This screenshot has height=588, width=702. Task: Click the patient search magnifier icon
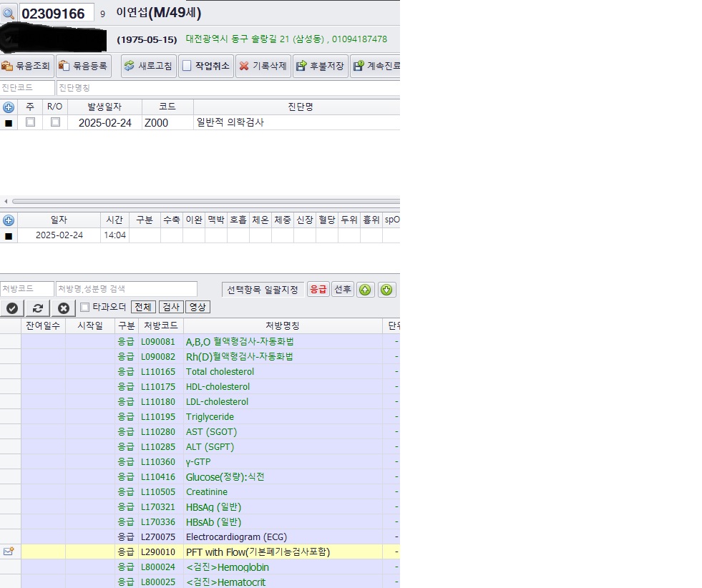point(9,14)
